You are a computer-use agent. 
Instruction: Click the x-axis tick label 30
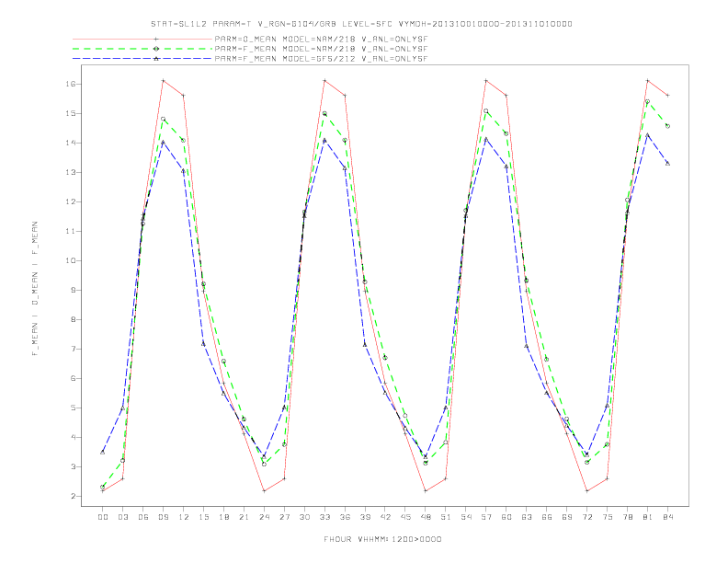(304, 517)
